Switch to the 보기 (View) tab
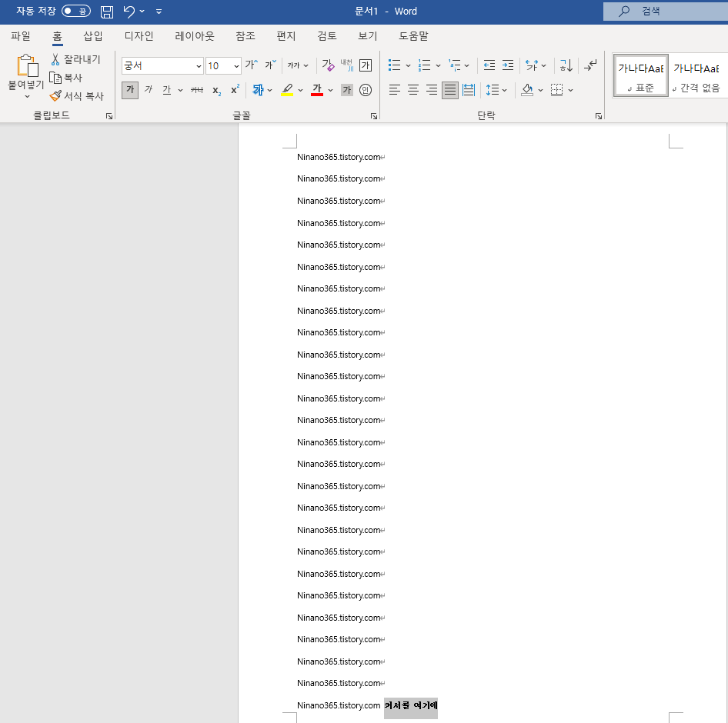 [368, 35]
